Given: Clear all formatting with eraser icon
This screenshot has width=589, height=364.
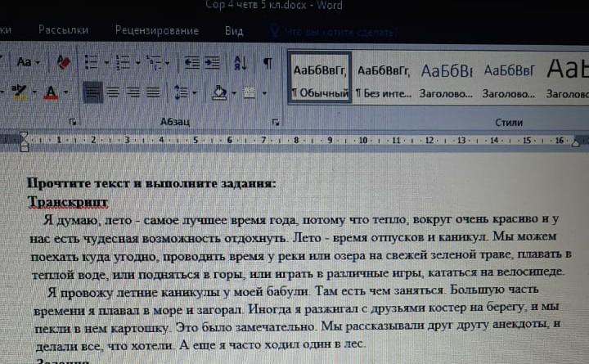Looking at the screenshot, I should click(x=63, y=62).
